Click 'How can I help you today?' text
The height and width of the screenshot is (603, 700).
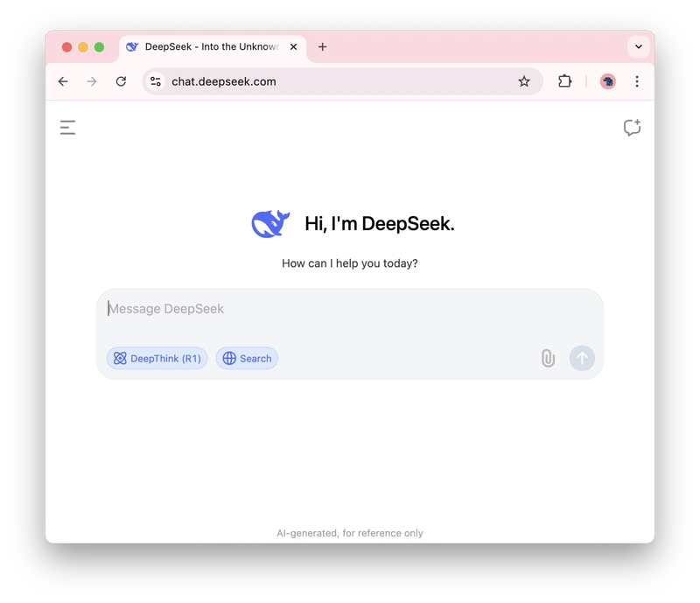click(349, 263)
